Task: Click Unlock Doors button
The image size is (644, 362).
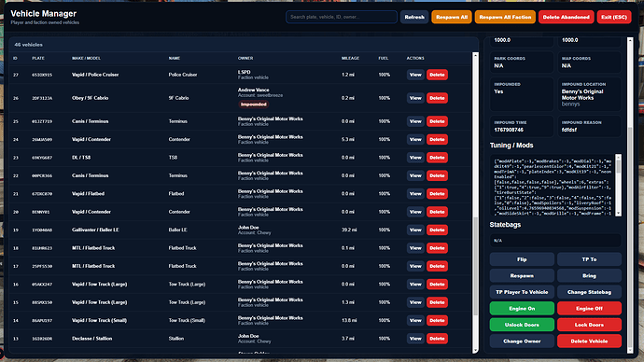Action: [522, 325]
